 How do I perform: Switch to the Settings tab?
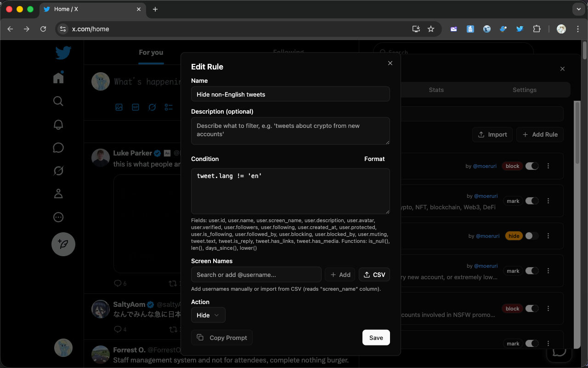525,90
